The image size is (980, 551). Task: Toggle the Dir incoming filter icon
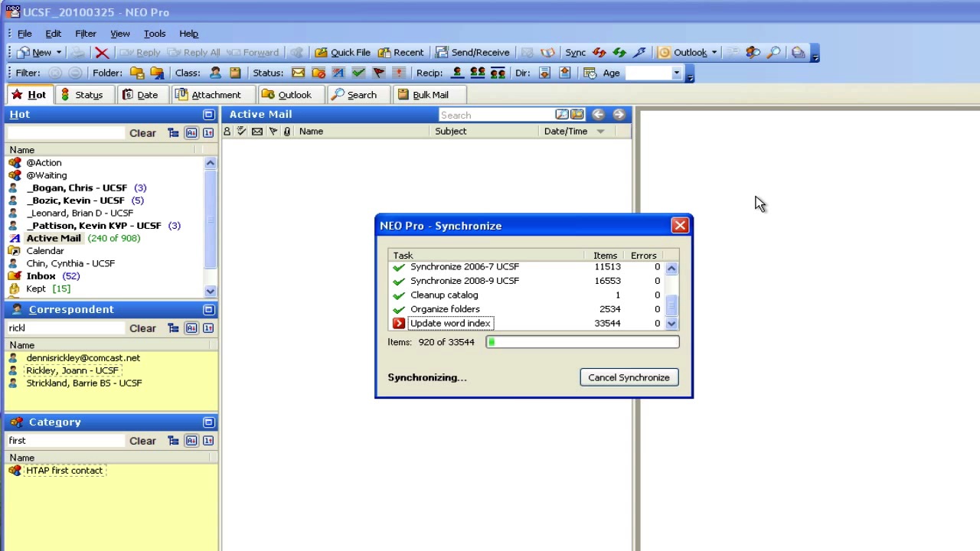pyautogui.click(x=544, y=73)
